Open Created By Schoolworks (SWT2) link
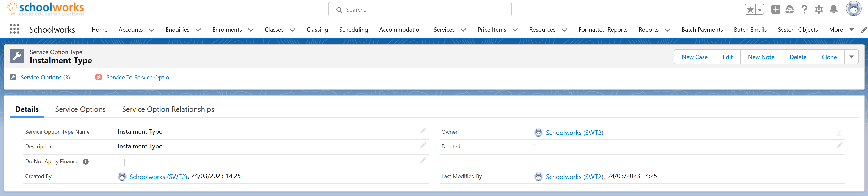The width and height of the screenshot is (868, 196). (158, 177)
